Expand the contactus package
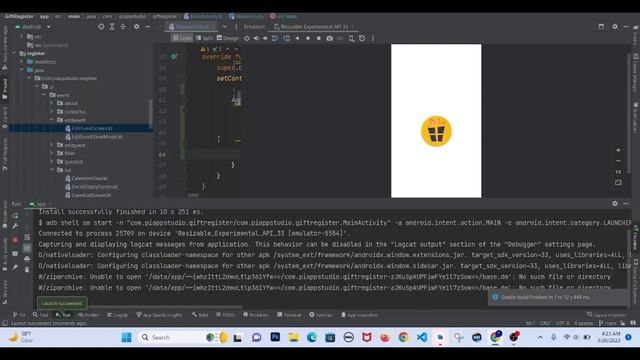Screen dimensions: 640x360 click(x=52, y=111)
